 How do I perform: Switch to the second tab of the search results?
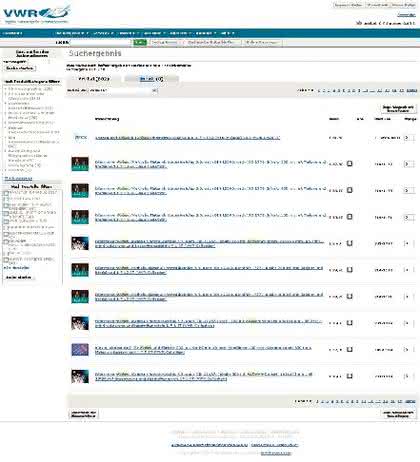point(151,79)
